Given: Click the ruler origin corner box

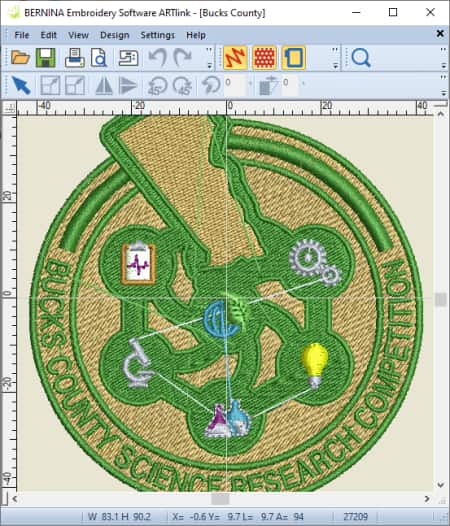Looking at the screenshot, I should (x=9, y=108).
